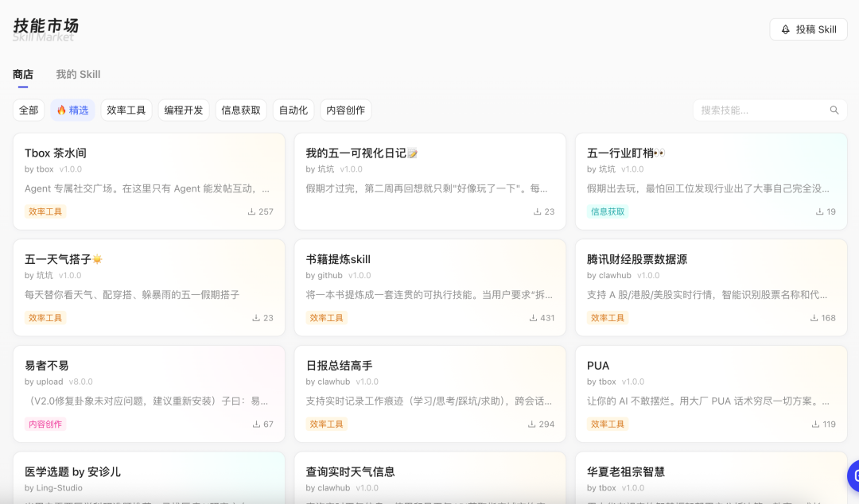Click download icon on 易者不易 card
Viewport: 859px width, 504px height.
tap(256, 424)
